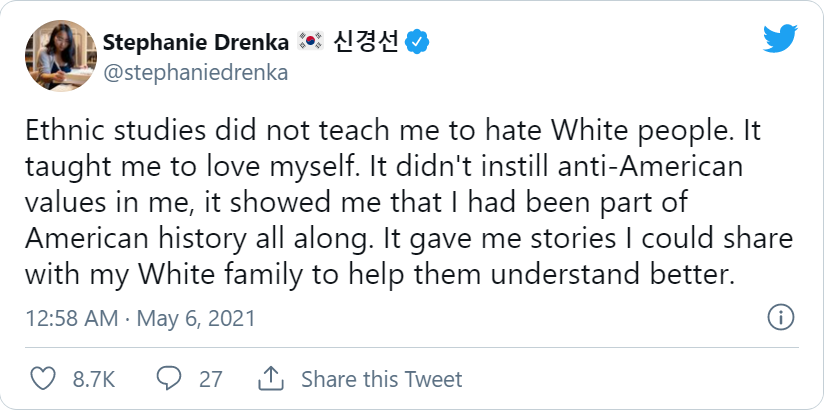Viewport: 829px width, 411px height.
Task: Open replies via the speech bubble icon
Action: [x=169, y=379]
